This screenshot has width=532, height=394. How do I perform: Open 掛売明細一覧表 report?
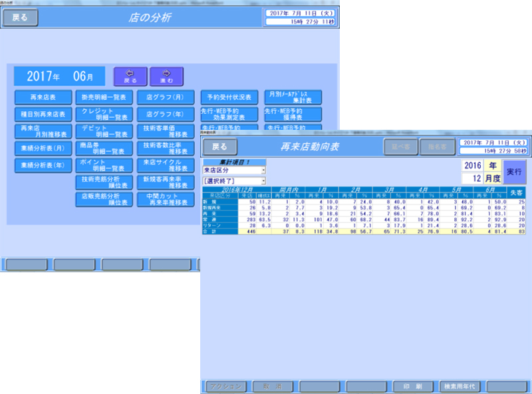coord(104,97)
